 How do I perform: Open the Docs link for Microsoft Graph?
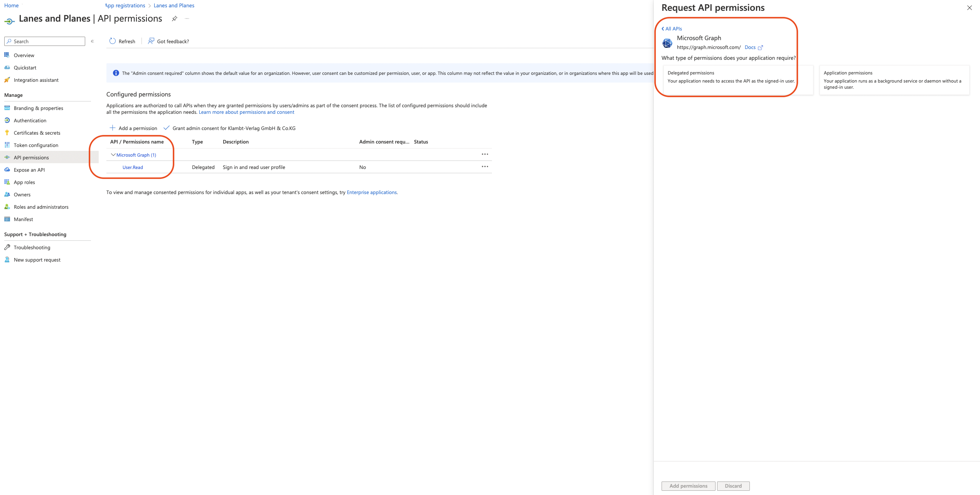(750, 47)
